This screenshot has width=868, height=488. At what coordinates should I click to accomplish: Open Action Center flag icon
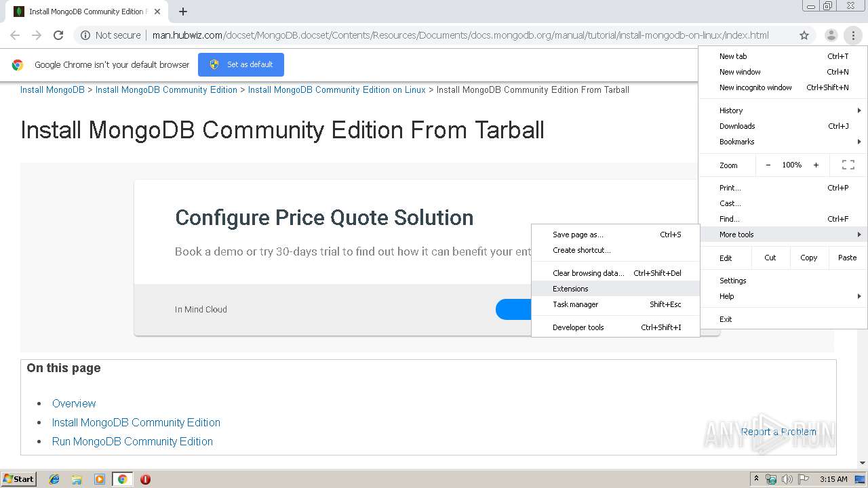tap(804, 479)
